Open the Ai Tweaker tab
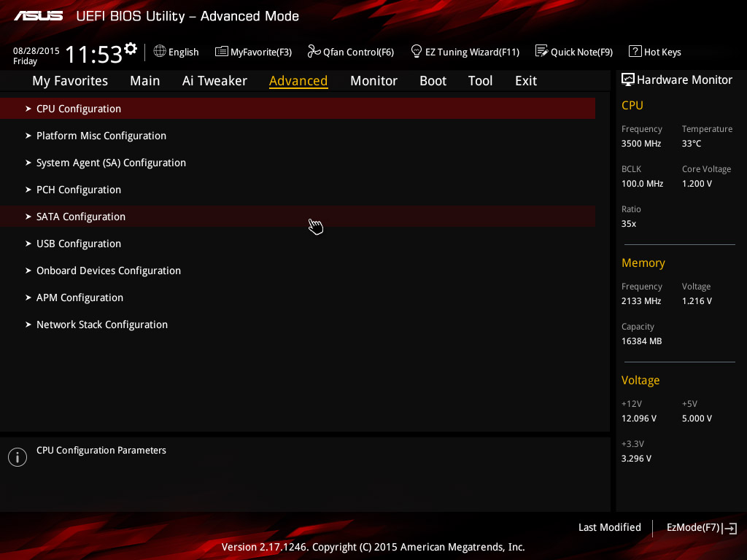Screen dimensions: 747x560 click(x=214, y=81)
